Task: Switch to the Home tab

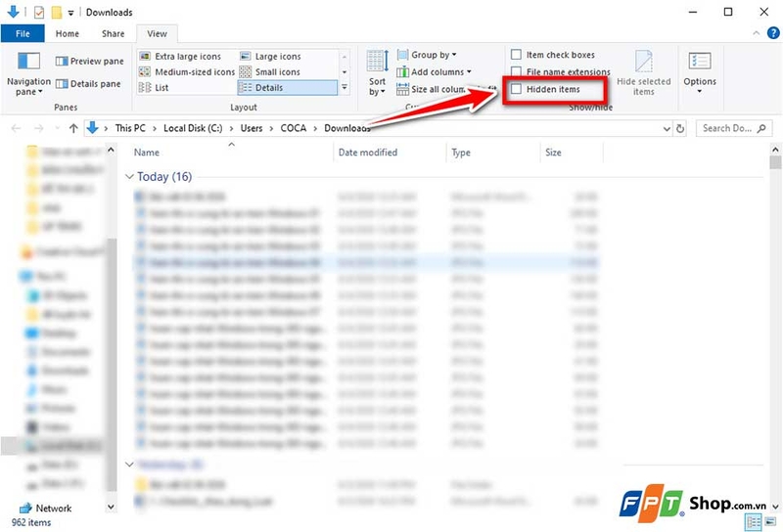Action: pyautogui.click(x=68, y=33)
